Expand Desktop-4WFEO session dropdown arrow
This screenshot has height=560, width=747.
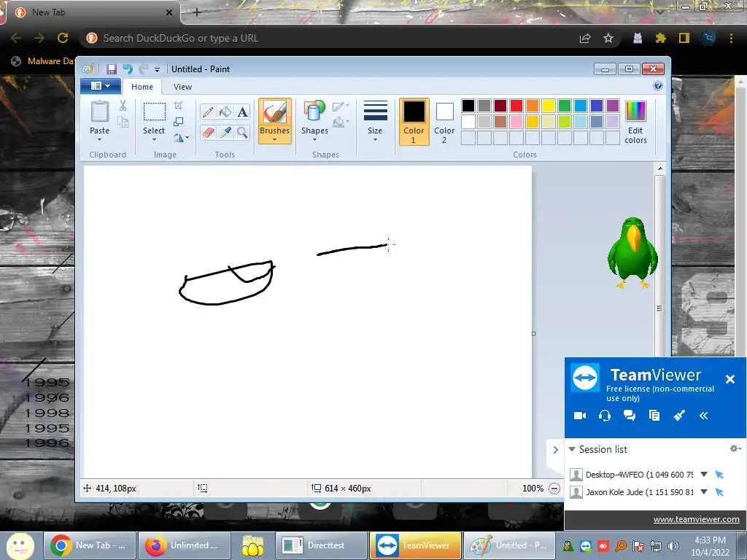704,474
